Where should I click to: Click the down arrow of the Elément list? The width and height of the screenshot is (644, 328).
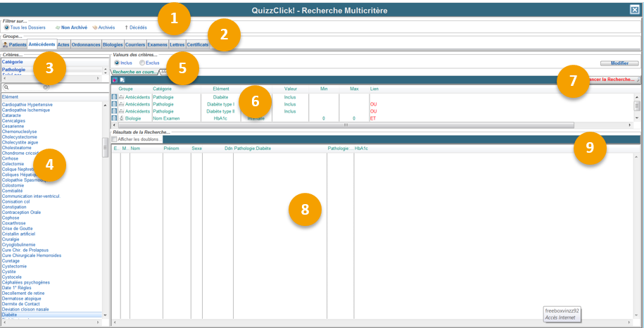(106, 315)
